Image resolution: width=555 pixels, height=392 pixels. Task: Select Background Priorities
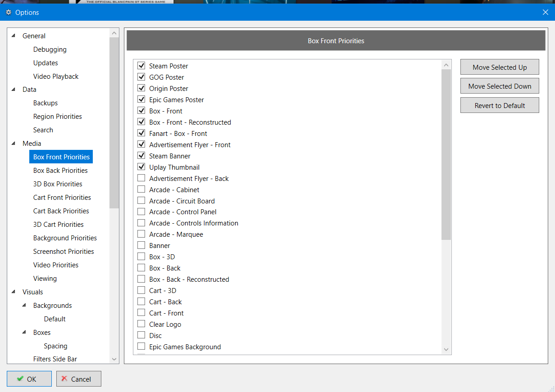coord(65,238)
